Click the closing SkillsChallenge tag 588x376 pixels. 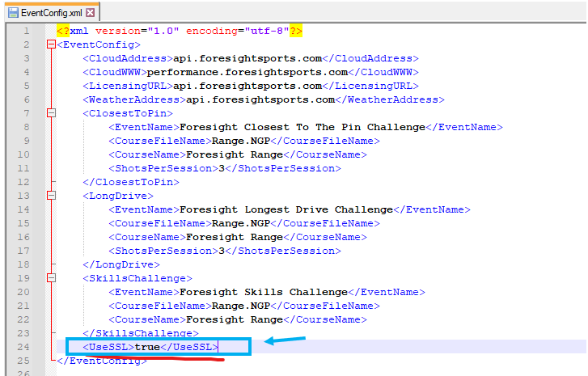[x=141, y=333]
